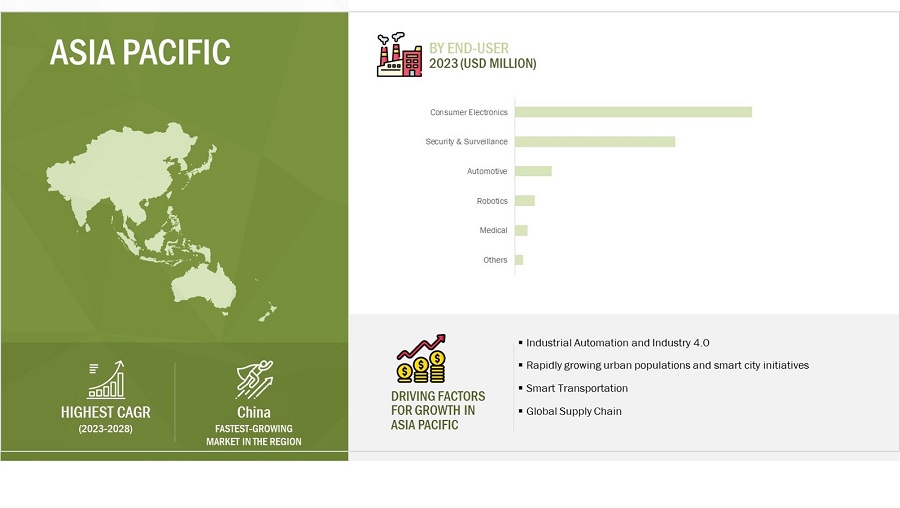Click the Security & Surveillance chart bar
The height and width of the screenshot is (508, 900).
coord(595,142)
